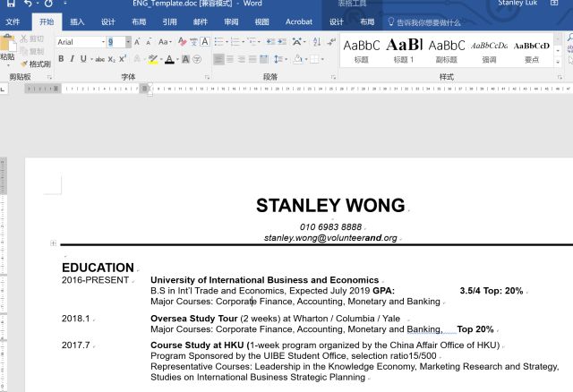Toggle subscript X₂ formatting

point(111,59)
